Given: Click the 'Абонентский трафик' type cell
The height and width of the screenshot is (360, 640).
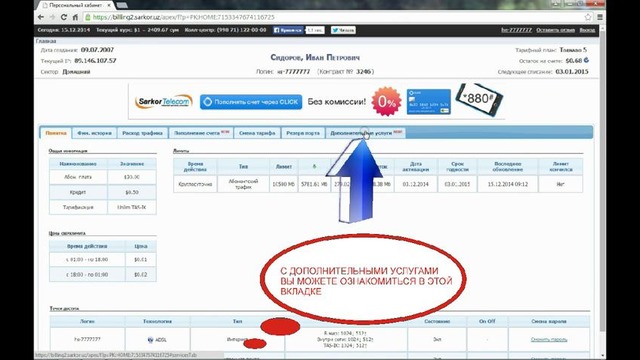Looking at the screenshot, I should tap(243, 184).
